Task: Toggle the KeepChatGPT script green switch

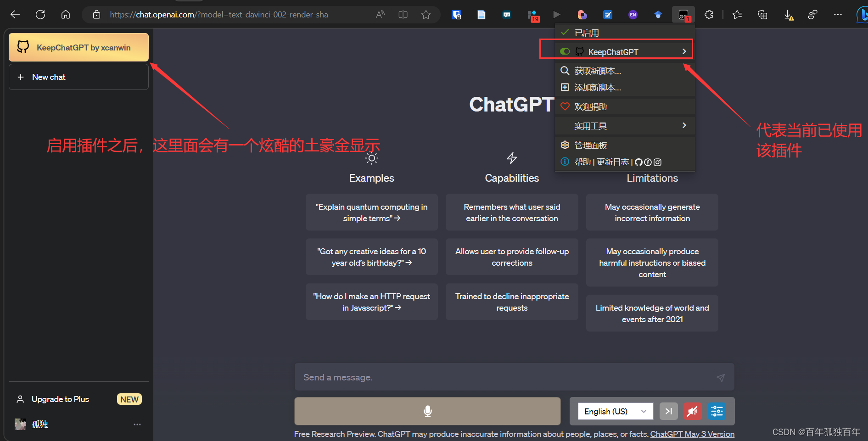Action: [x=565, y=52]
